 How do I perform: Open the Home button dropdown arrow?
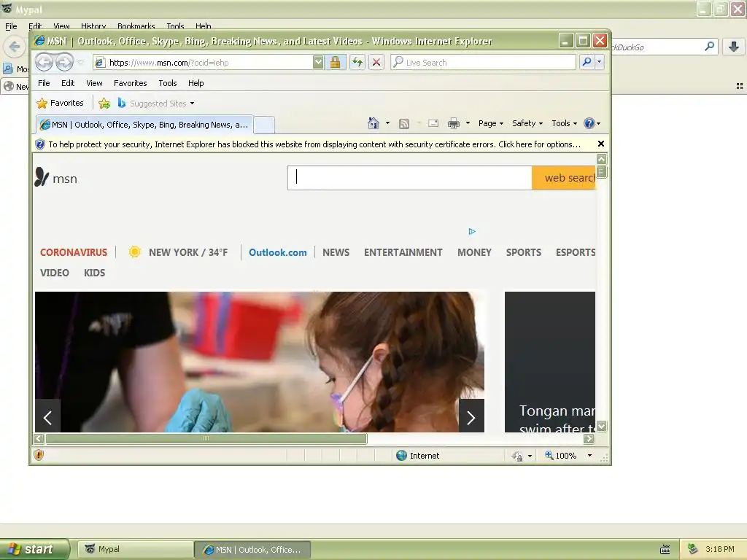tap(387, 123)
